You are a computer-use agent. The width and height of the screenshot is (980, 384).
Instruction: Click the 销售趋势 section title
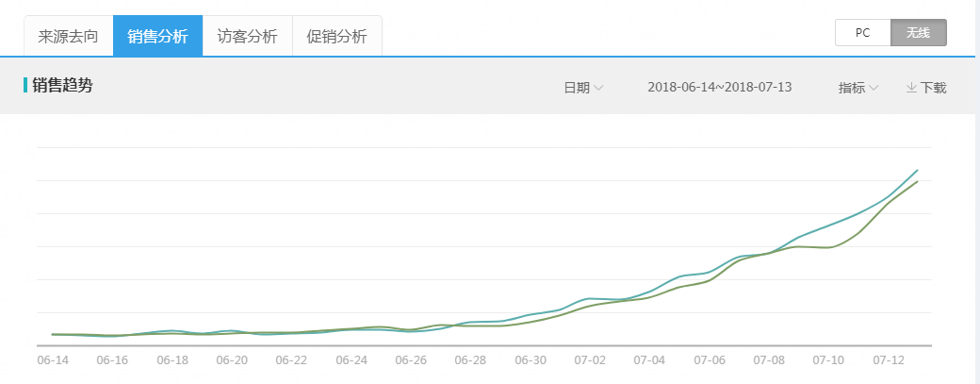62,86
